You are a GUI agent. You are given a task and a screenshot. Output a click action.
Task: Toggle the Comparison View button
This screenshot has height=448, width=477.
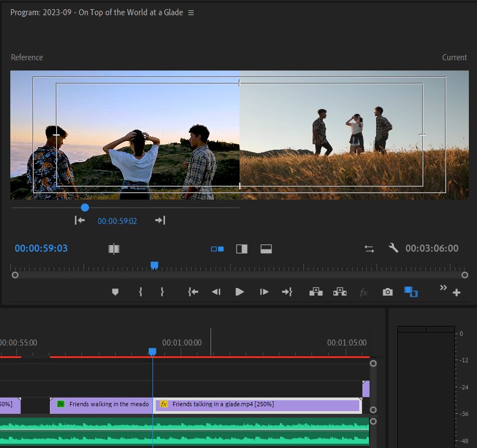click(x=411, y=292)
